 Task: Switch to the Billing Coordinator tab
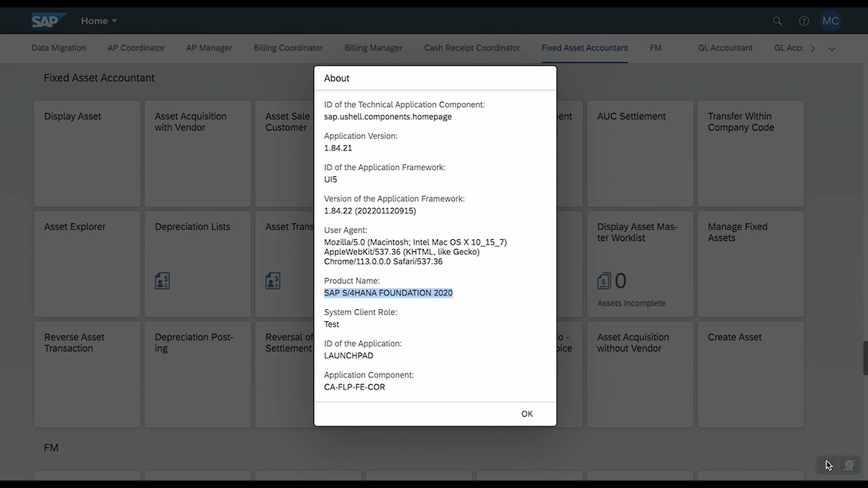tap(288, 48)
